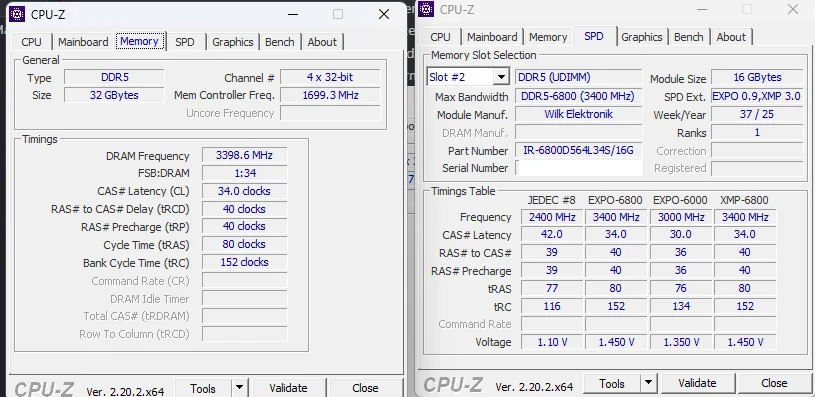Click Validate button in right window

click(698, 383)
